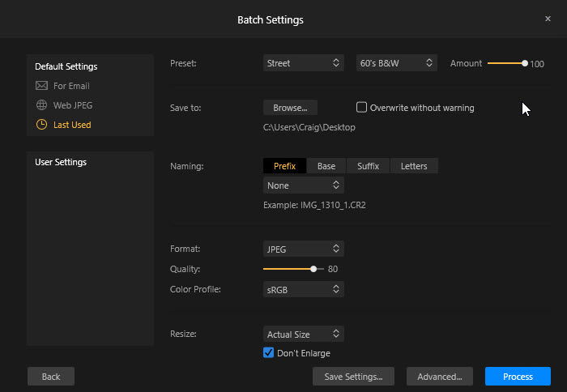Click the Quality slider handle

point(313,269)
